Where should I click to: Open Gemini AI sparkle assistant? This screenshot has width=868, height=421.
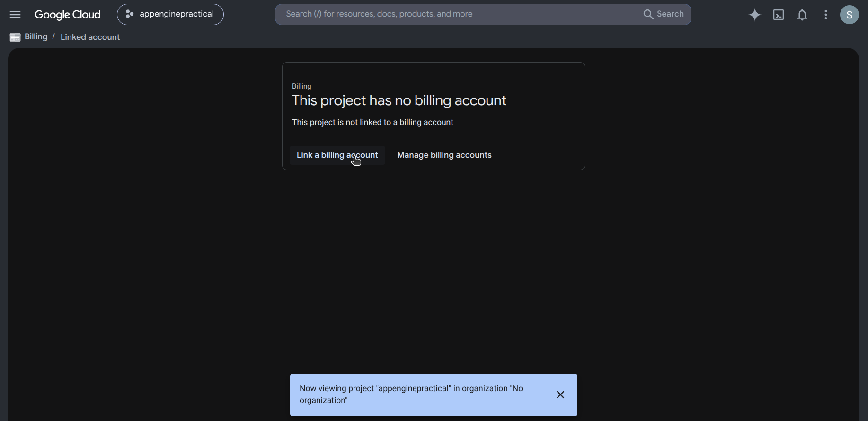click(755, 15)
